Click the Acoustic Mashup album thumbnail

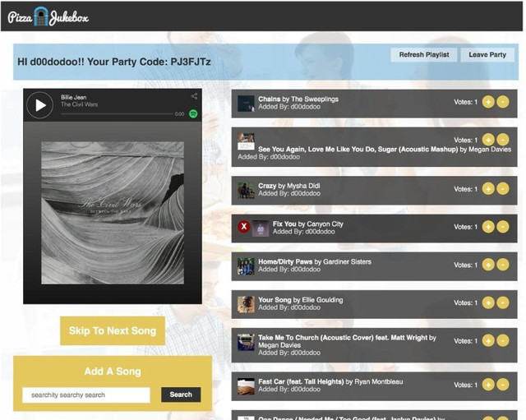pos(246,141)
